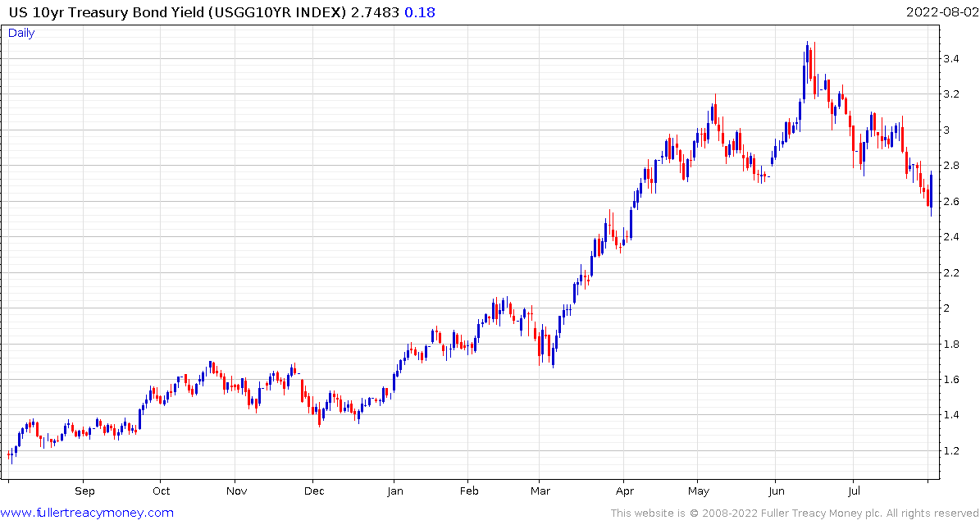980x525 pixels.
Task: Click the 1.6 y-axis value
Action: pyautogui.click(x=951, y=379)
